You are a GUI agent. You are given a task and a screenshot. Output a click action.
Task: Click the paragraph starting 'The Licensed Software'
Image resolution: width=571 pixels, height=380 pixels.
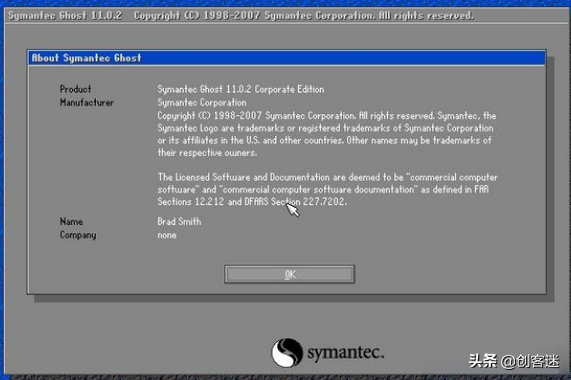pos(327,189)
